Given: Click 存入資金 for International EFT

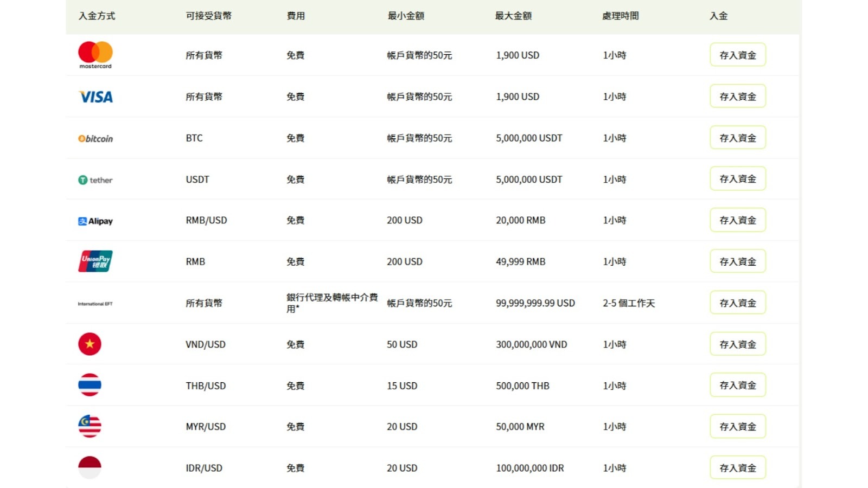Looking at the screenshot, I should click(x=738, y=303).
